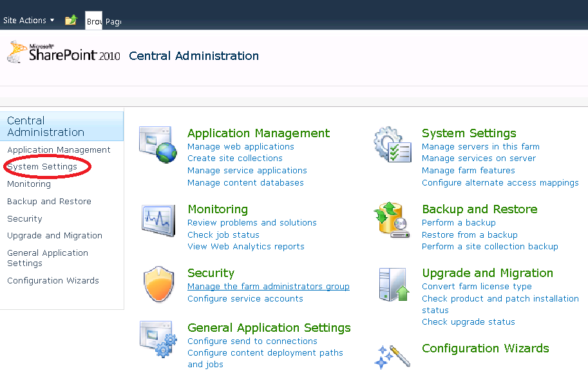Open Configure alternate access mappings link
The width and height of the screenshot is (588, 373).
(500, 182)
